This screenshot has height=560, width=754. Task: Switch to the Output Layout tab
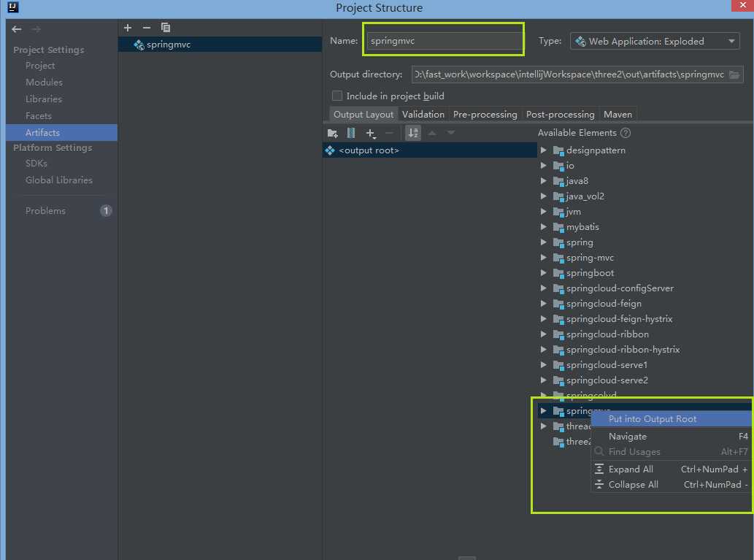tap(363, 115)
